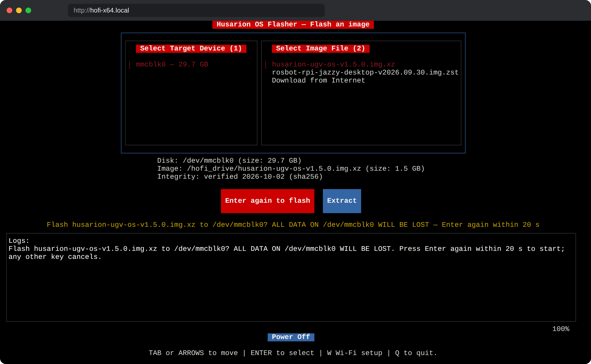Click the W Wi-Fi setup hint in footer
591x364 pixels.
pyautogui.click(x=355, y=353)
